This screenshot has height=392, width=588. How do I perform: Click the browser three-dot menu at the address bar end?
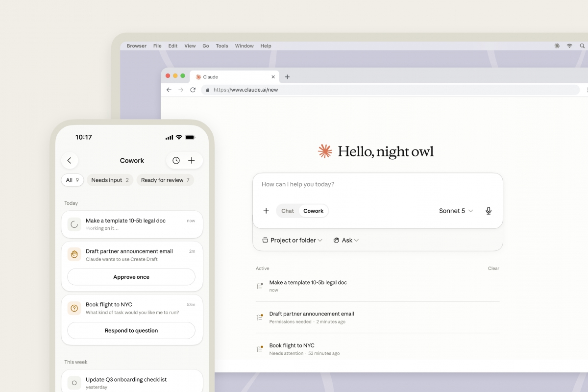pos(587,90)
